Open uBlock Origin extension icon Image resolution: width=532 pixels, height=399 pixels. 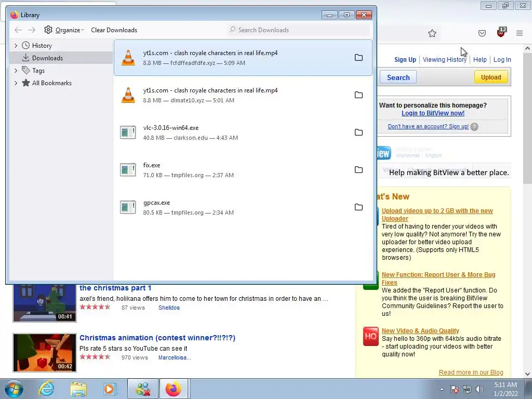point(501,32)
